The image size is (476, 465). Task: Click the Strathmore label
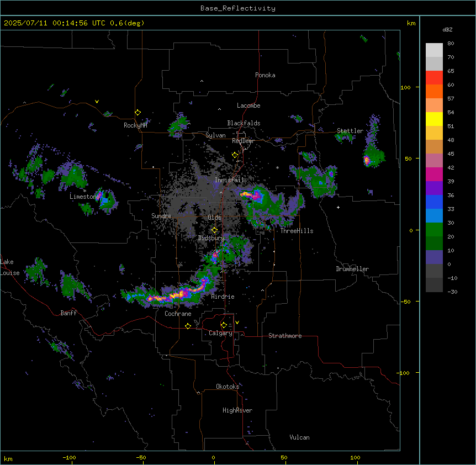285,336
